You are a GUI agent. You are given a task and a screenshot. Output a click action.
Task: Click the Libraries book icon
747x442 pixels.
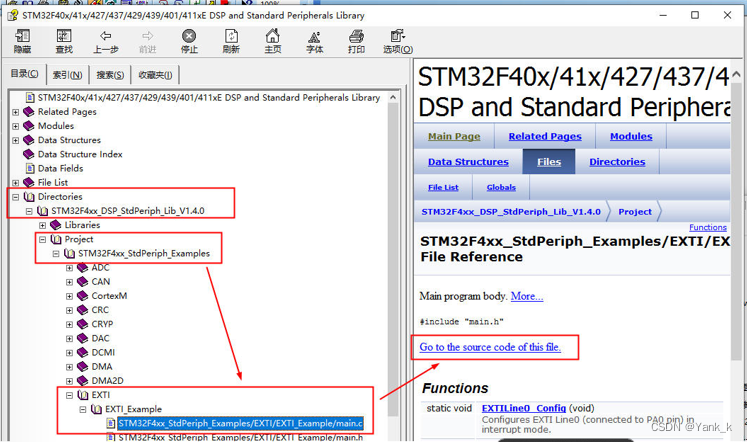(x=56, y=225)
